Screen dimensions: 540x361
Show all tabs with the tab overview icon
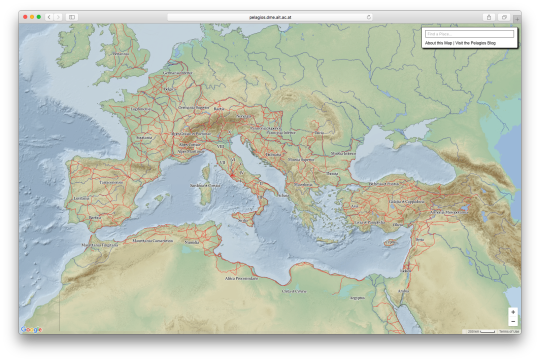click(504, 17)
